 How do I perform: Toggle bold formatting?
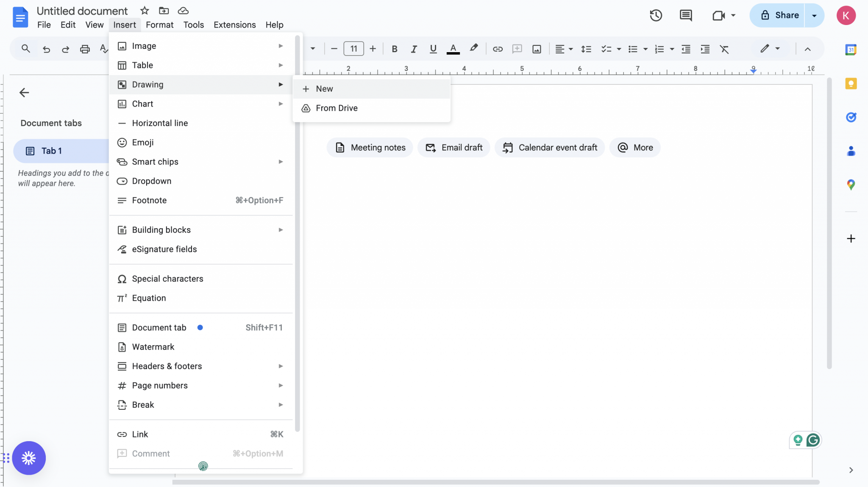pos(394,49)
